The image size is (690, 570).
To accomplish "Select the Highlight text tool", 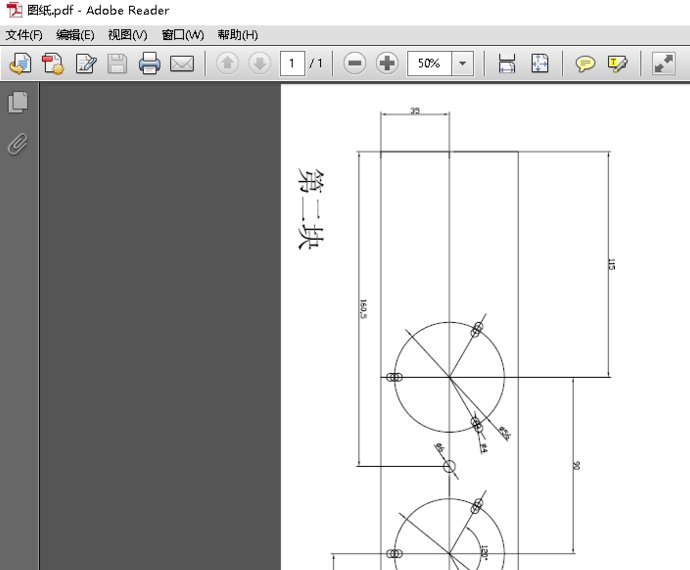I will [617, 64].
